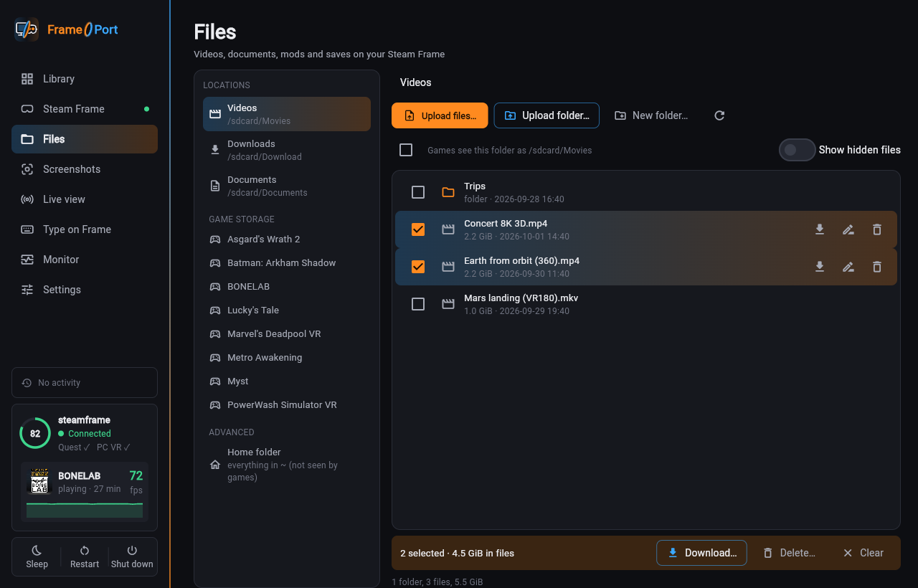Tick the select-all checkbox above file list

406,150
